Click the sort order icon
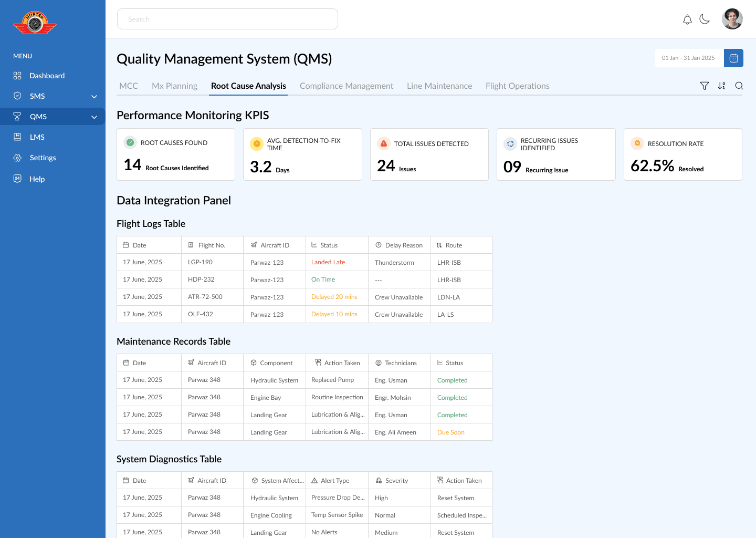This screenshot has height=538, width=756. 722,86
